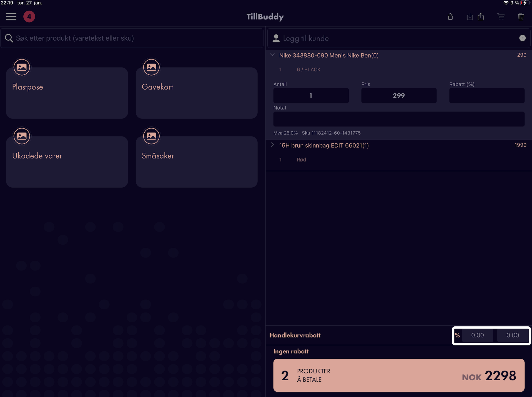Viewport: 532px width, 397px height.
Task: Expand the 15H brun skinnbag line item
Action: [272, 145]
